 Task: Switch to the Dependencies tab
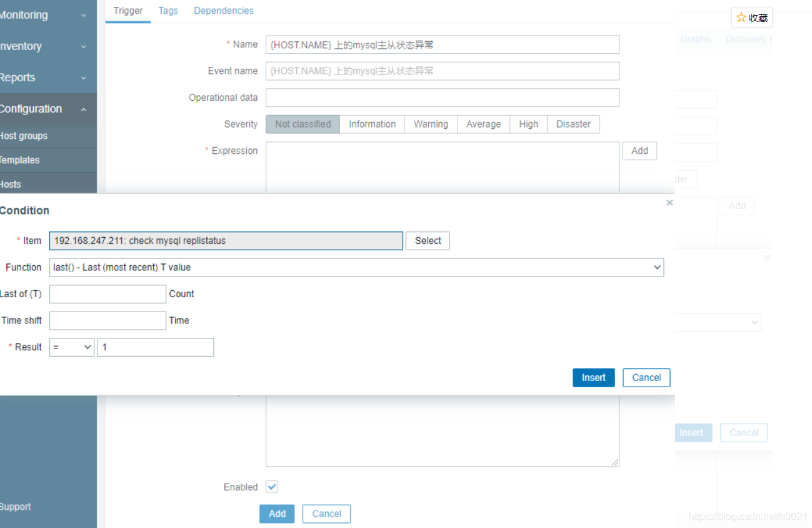click(x=224, y=11)
